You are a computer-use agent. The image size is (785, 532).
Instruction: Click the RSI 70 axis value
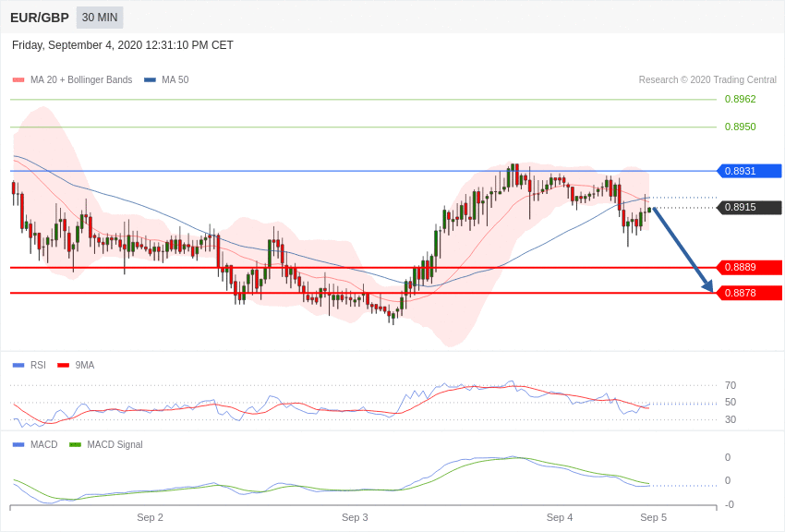click(731, 385)
